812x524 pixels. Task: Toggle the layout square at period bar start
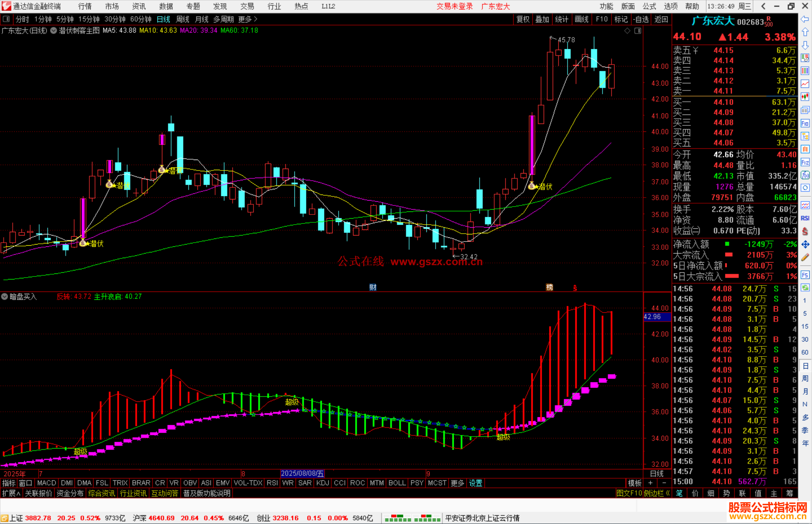[6, 19]
